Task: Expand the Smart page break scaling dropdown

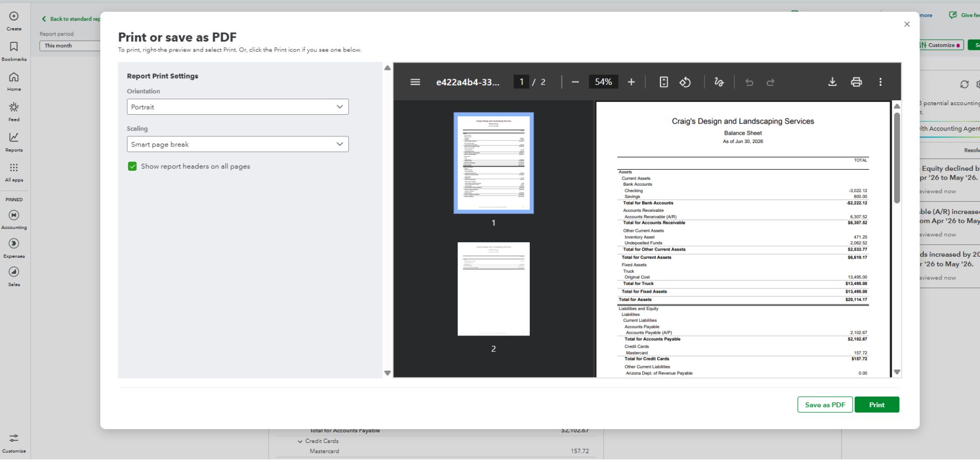Action: [237, 144]
